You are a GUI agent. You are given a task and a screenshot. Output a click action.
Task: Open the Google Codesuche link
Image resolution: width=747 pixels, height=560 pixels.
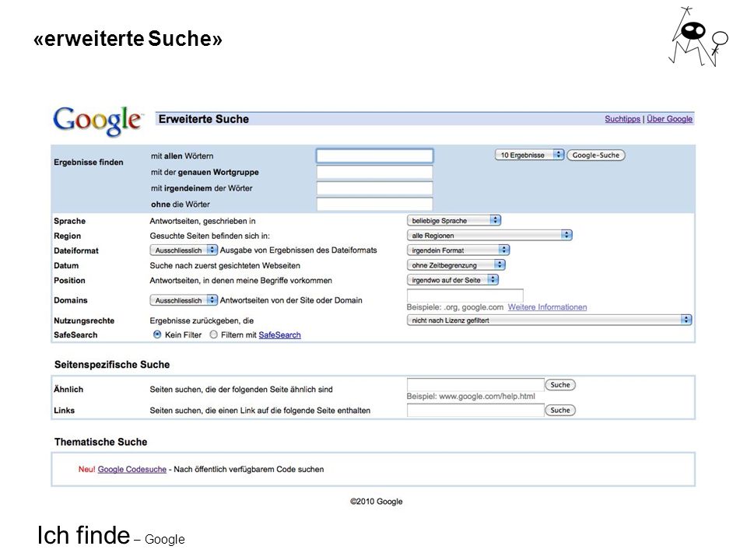132,469
